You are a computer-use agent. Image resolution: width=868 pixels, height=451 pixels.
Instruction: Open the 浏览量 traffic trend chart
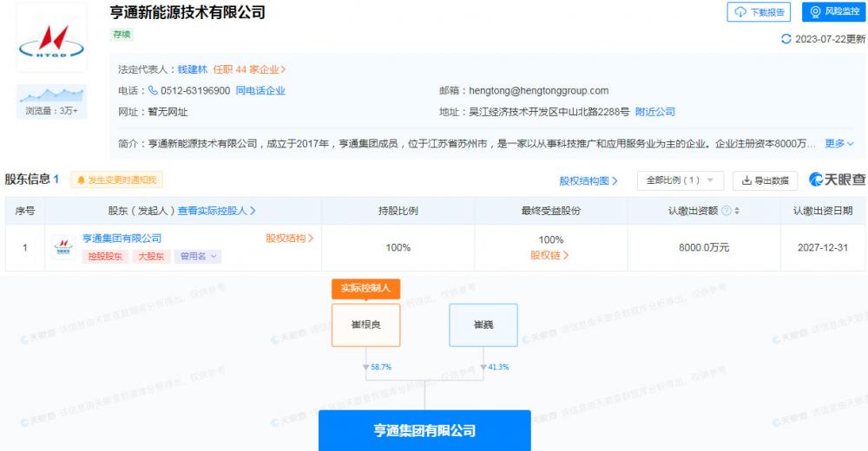click(51, 101)
